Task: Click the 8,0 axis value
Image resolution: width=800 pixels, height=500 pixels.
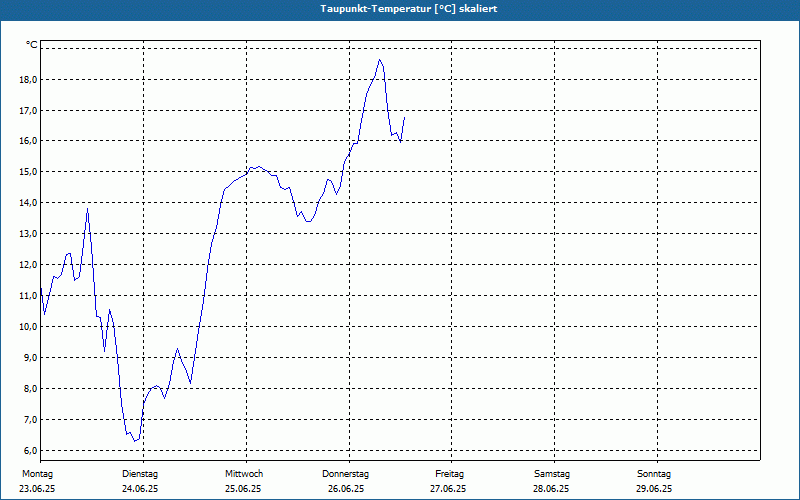Action: coord(31,388)
